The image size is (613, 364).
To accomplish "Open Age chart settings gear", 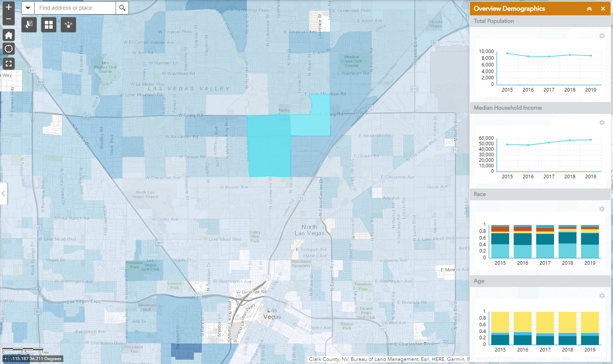I will [x=602, y=296].
